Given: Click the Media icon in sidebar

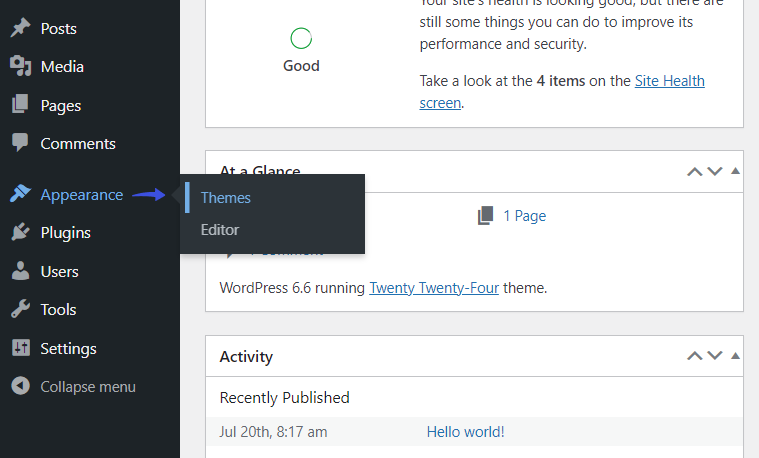Looking at the screenshot, I should coord(20,66).
